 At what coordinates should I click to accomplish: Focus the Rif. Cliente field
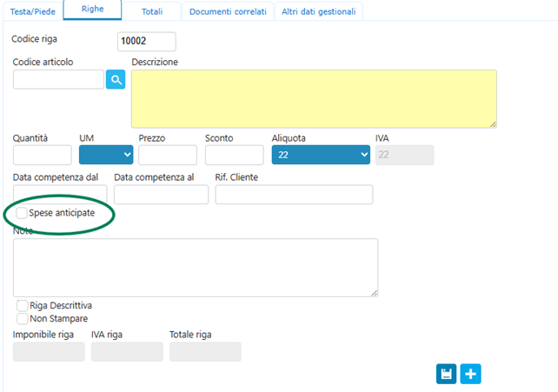294,194
